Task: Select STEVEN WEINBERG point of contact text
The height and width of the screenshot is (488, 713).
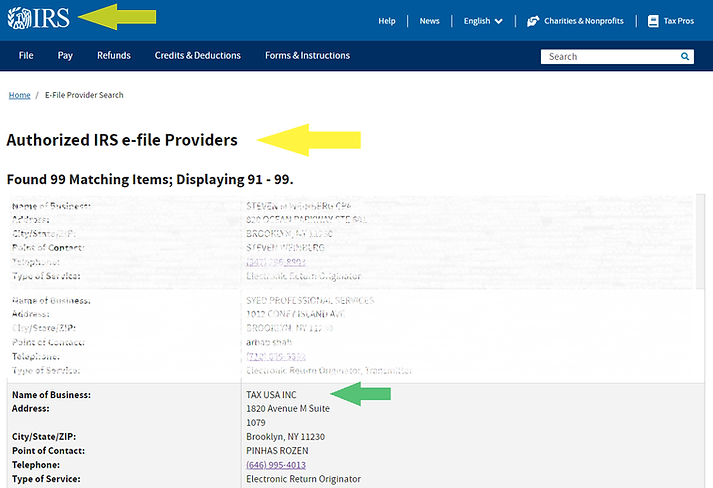Action: [x=285, y=248]
